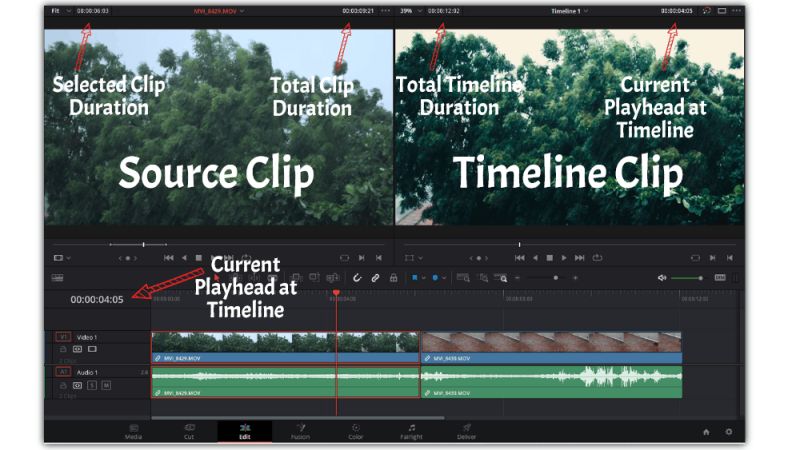800x450 pixels.
Task: Select second video clip with brick thumbnails
Action: (552, 347)
